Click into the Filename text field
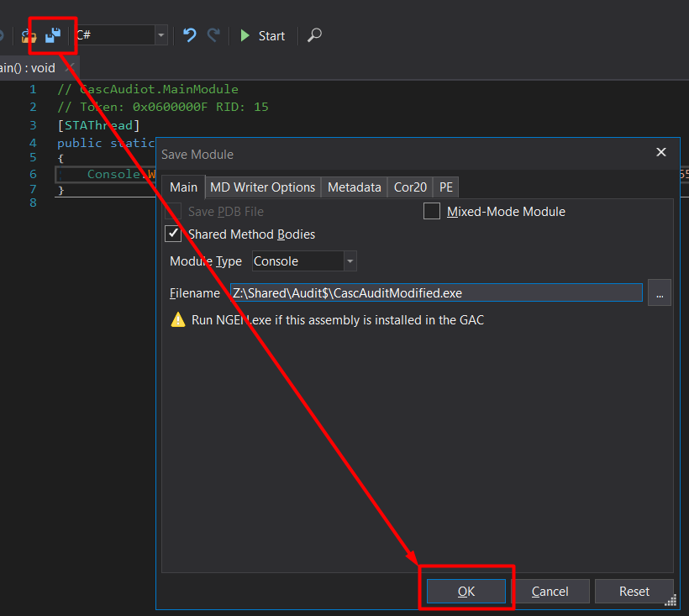The width and height of the screenshot is (689, 616). coord(435,292)
